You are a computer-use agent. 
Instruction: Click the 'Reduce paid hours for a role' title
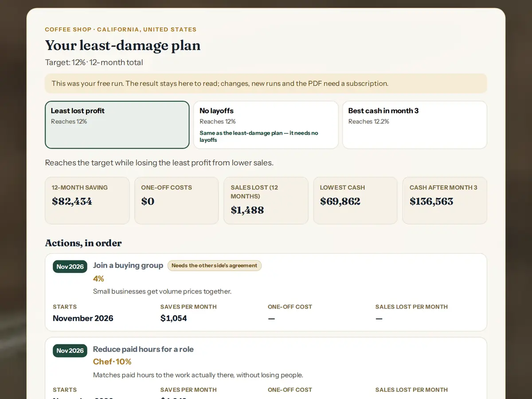(x=143, y=349)
